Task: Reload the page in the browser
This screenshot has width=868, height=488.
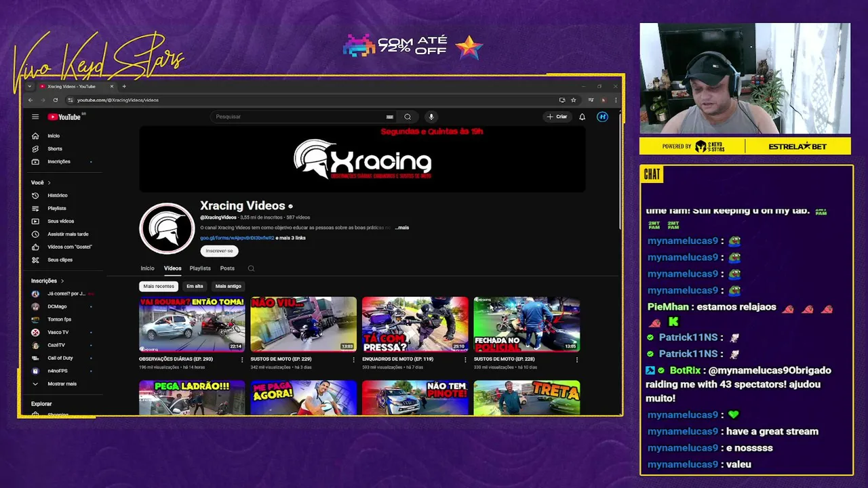Action: coord(56,100)
